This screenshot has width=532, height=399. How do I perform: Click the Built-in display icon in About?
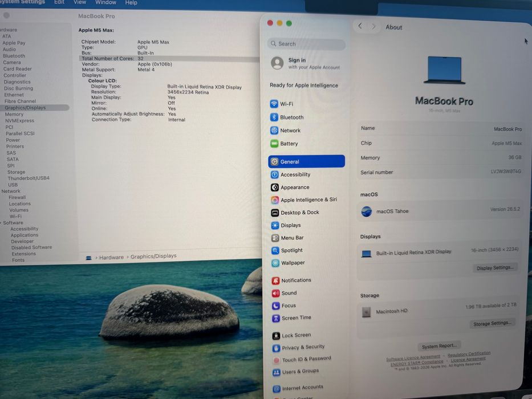pyautogui.click(x=367, y=254)
